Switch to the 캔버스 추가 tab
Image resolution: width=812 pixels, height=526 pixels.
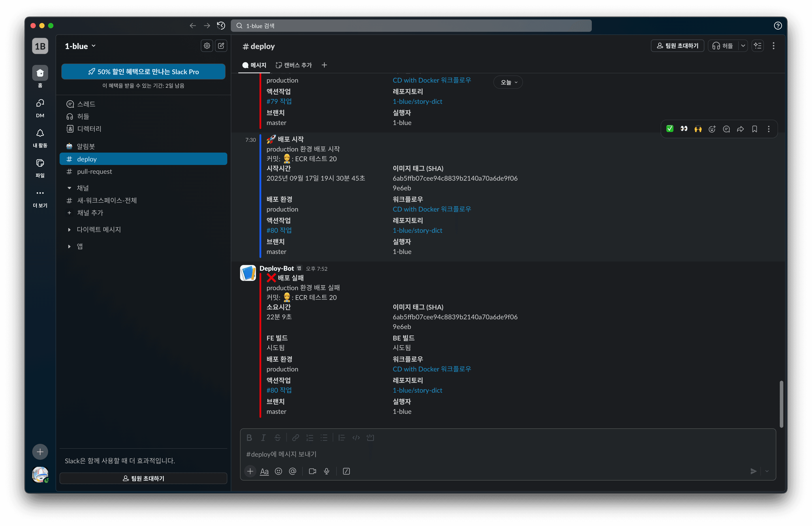click(x=294, y=65)
